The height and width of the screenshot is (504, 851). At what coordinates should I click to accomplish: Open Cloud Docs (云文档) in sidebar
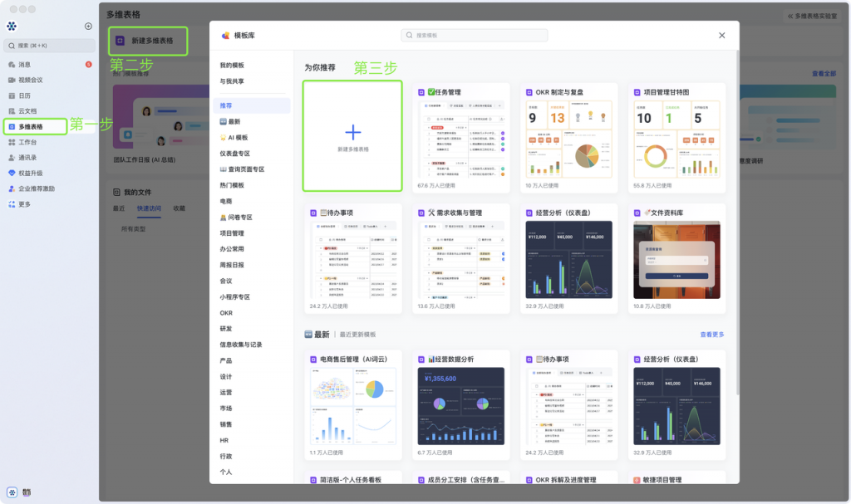point(27,111)
